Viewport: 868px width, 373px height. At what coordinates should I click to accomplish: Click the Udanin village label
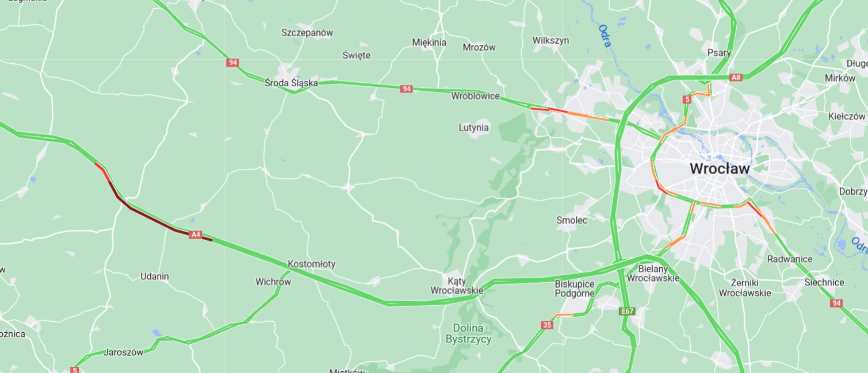[x=155, y=276]
